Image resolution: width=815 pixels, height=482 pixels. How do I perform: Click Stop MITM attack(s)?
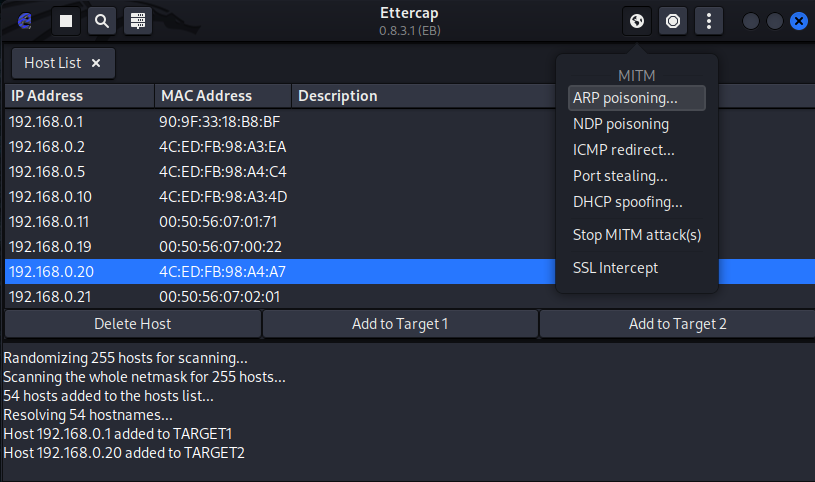coord(637,235)
